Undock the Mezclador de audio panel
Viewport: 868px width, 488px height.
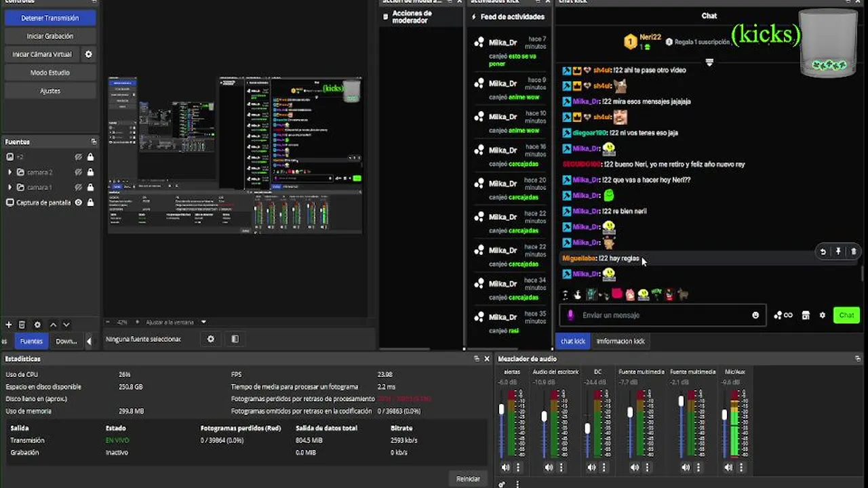pos(859,359)
